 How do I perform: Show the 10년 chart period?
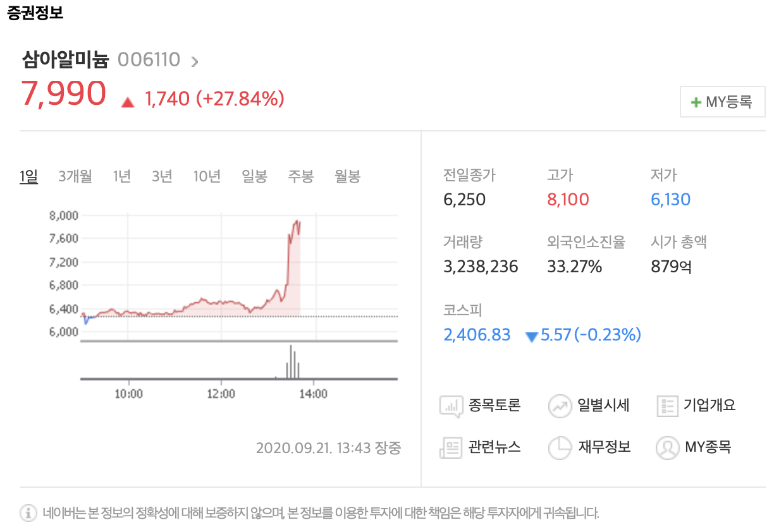[x=207, y=176]
